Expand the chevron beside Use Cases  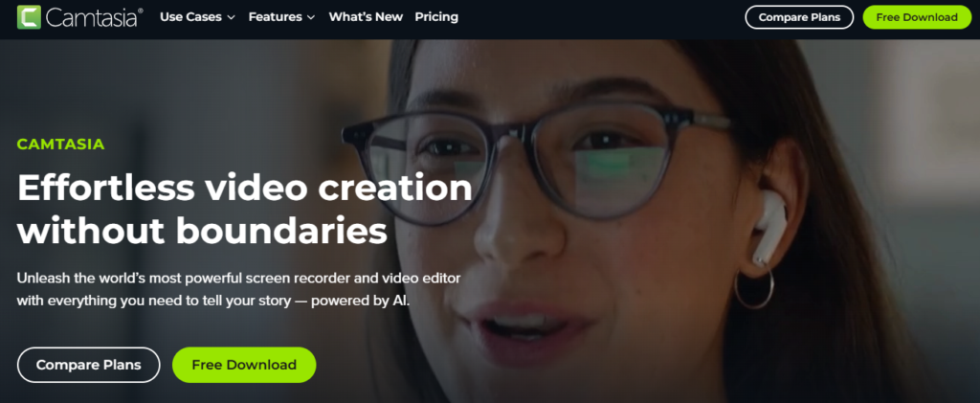231,17
